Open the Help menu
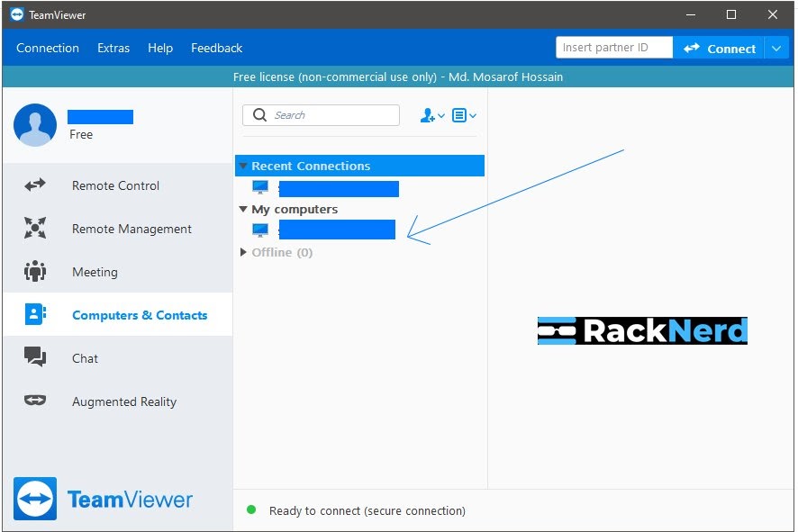 tap(160, 48)
